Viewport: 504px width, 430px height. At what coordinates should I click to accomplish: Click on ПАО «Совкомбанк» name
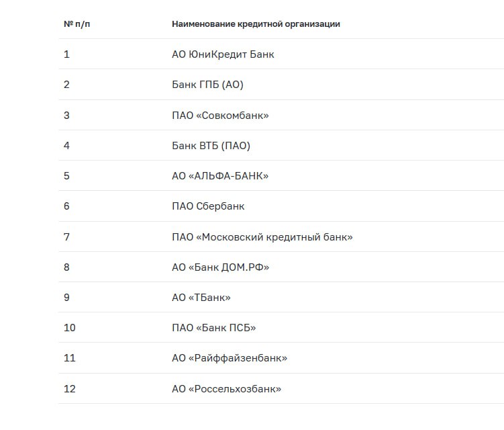220,115
